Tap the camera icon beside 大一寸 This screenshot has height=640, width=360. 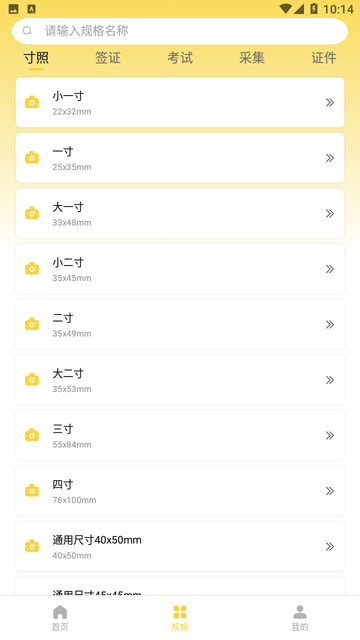coord(32,213)
